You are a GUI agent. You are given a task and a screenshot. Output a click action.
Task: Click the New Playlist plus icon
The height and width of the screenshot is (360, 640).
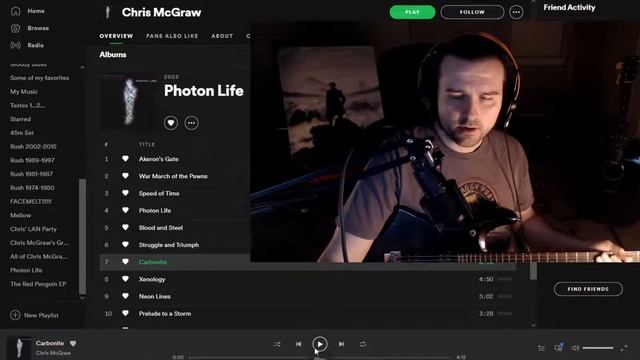coord(15,315)
